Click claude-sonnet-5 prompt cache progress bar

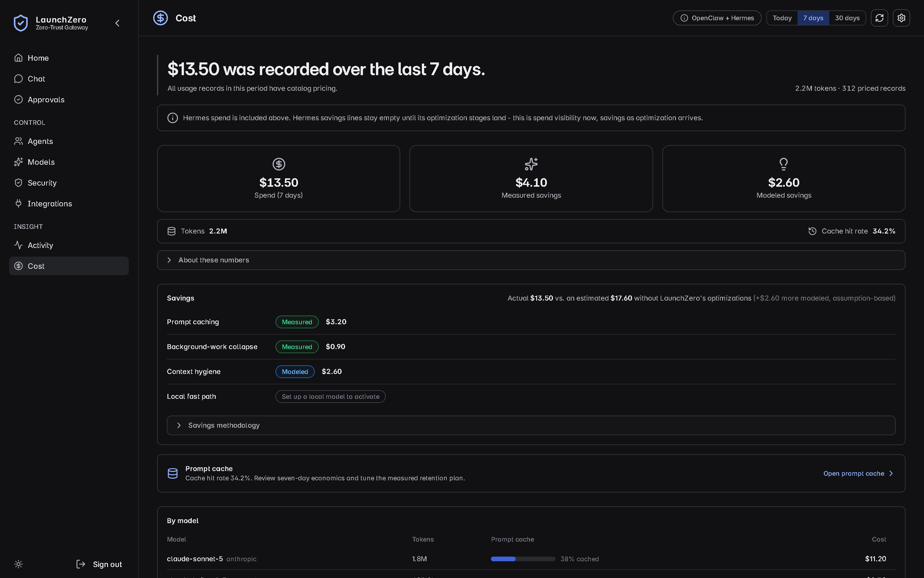coord(523,559)
